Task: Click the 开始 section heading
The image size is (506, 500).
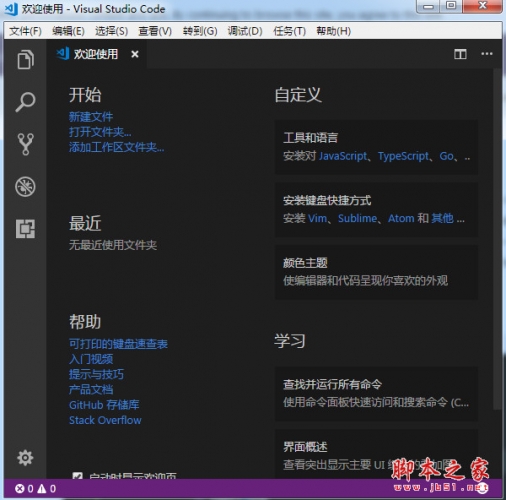Action: coord(85,95)
